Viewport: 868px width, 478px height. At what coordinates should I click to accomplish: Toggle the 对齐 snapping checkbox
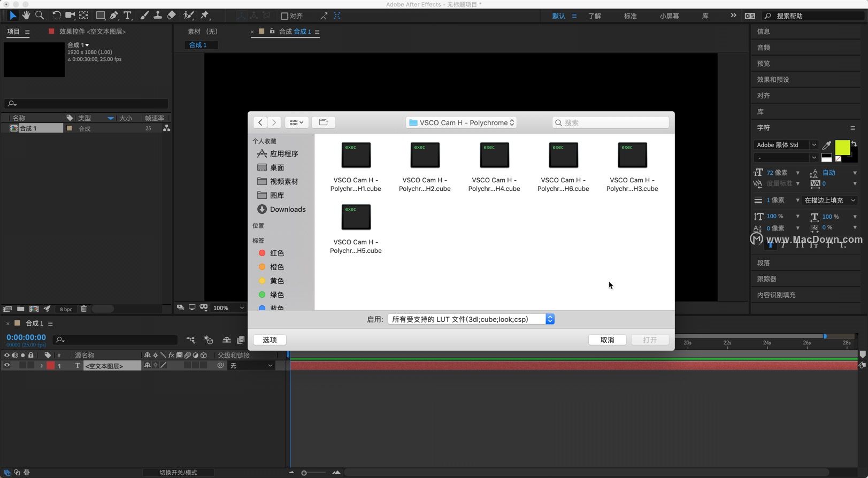285,16
